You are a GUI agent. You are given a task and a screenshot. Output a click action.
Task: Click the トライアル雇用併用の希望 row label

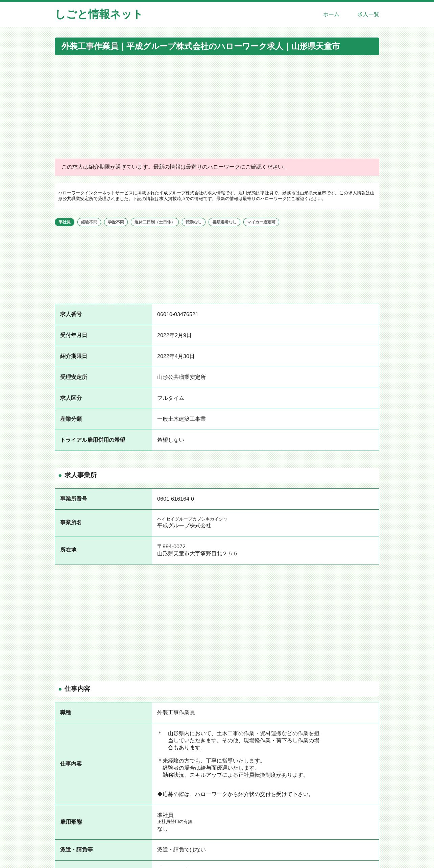[93, 440]
